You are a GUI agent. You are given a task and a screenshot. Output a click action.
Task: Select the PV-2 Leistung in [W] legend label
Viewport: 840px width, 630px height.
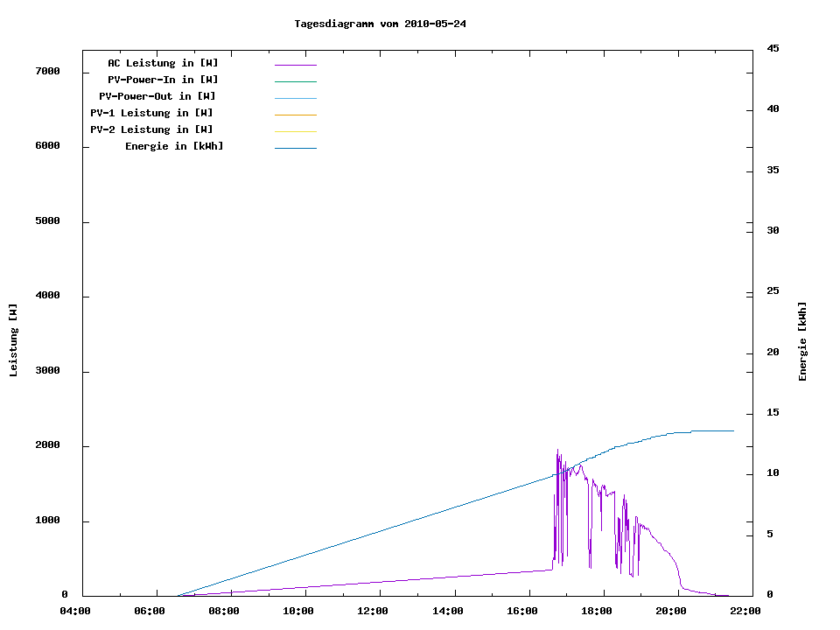click(x=151, y=129)
